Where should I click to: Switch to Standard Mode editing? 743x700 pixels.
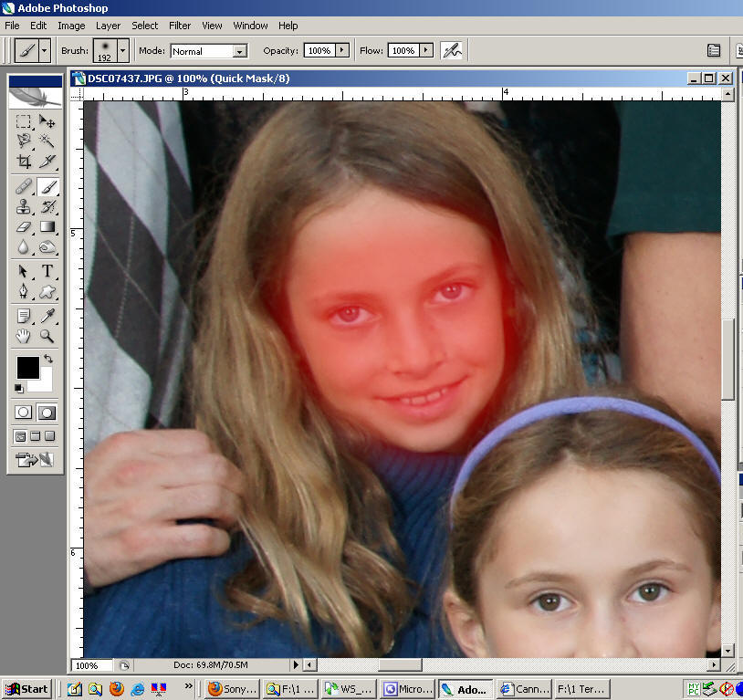(x=24, y=413)
